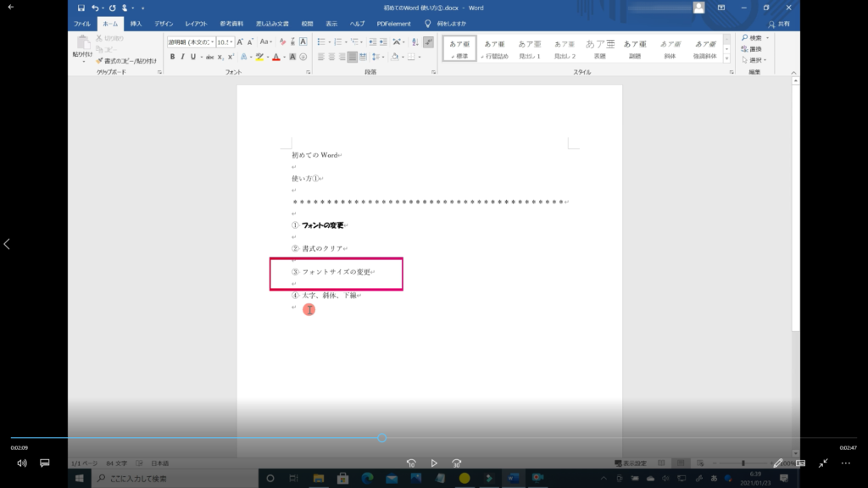
Task: Mute the video player volume
Action: click(22, 463)
